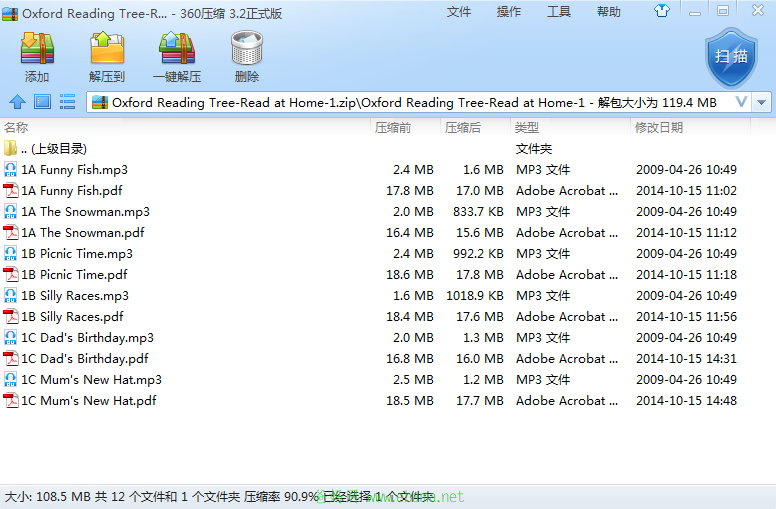Select file name "1B Picnic Time.pdf"
The width and height of the screenshot is (776, 509).
(x=74, y=274)
